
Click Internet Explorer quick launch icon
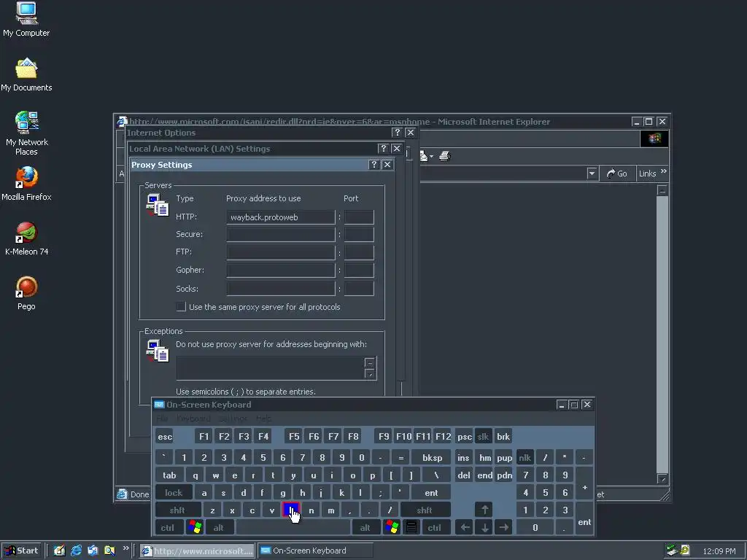click(76, 551)
